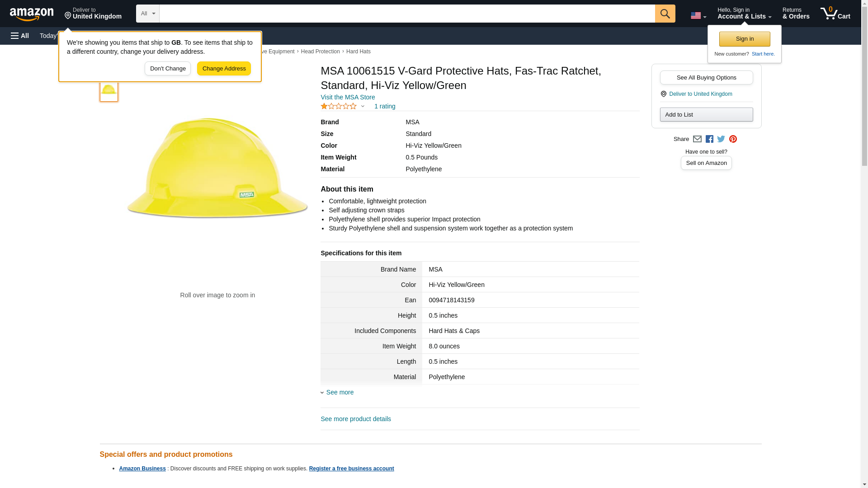Expand the star rating breakdown arrow
Viewport: 868px width, 488px height.
(x=363, y=107)
